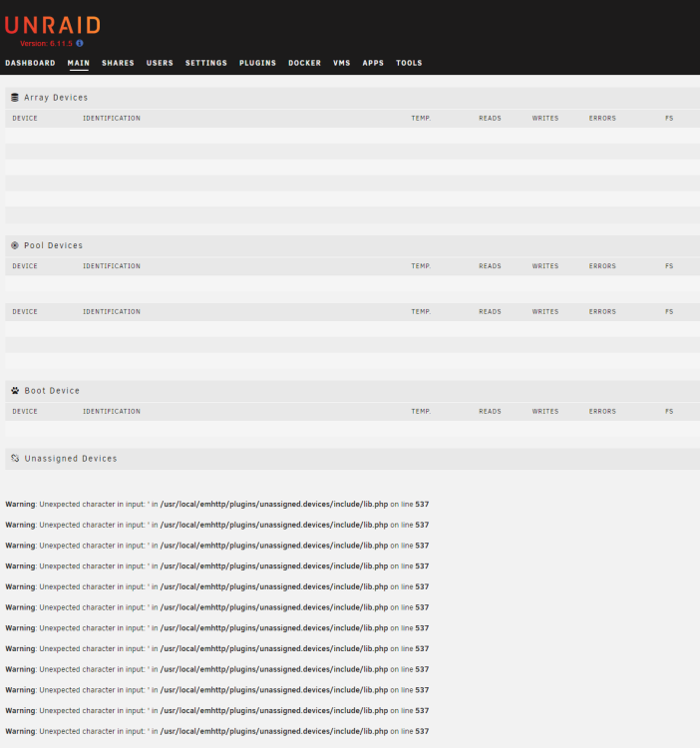Switch to the Plugins tab
The image size is (700, 748).
click(257, 63)
